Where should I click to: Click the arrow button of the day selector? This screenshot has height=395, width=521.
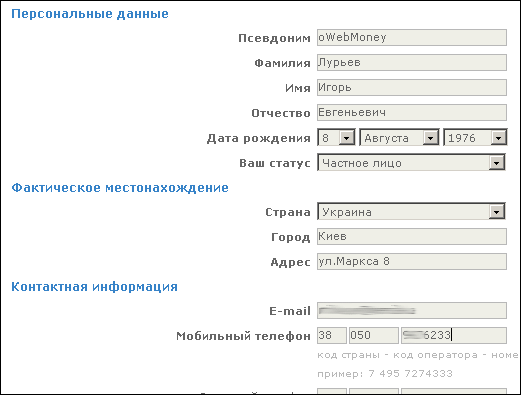tap(347, 138)
